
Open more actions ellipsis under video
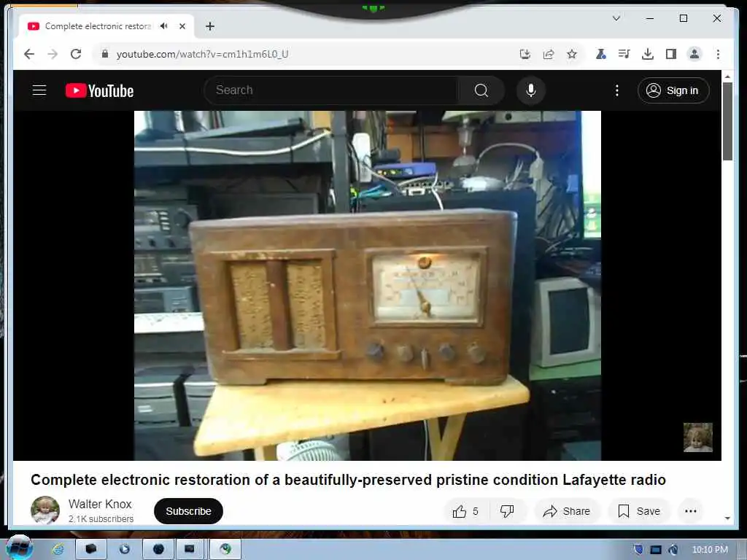pos(691,511)
